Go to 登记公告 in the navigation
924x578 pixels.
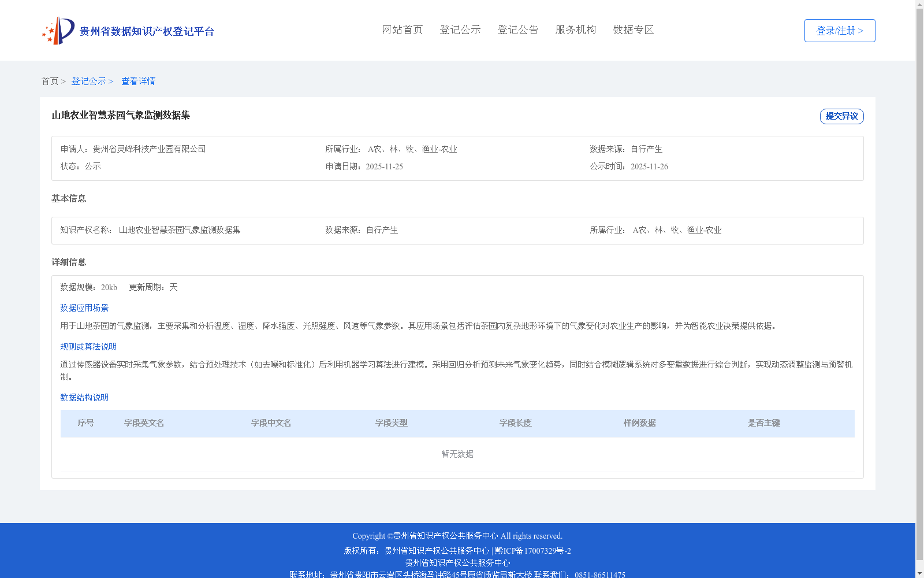518,30
